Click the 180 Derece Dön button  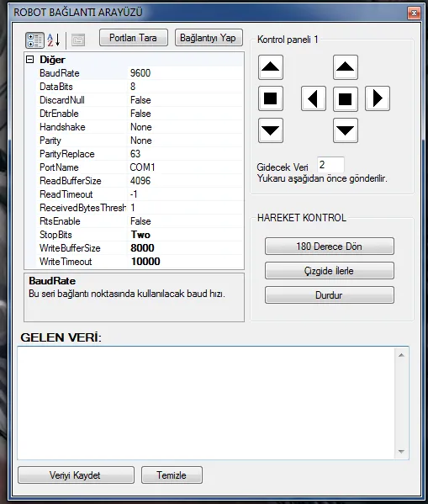pos(330,247)
